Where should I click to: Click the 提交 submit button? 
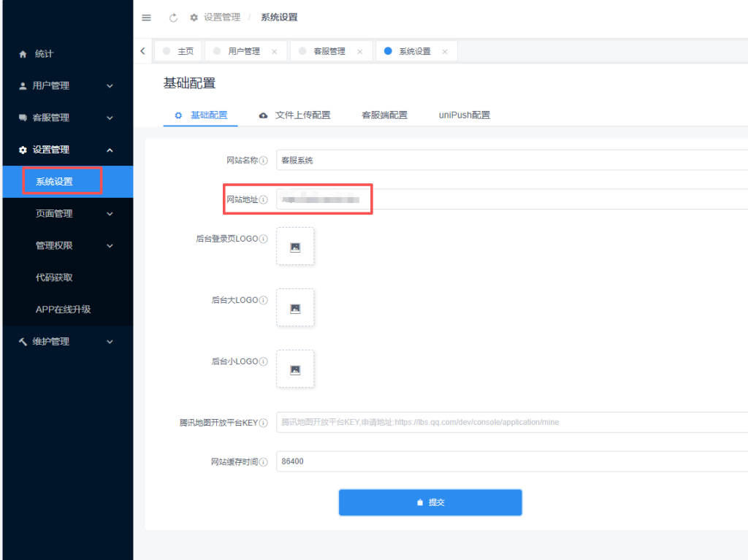430,502
